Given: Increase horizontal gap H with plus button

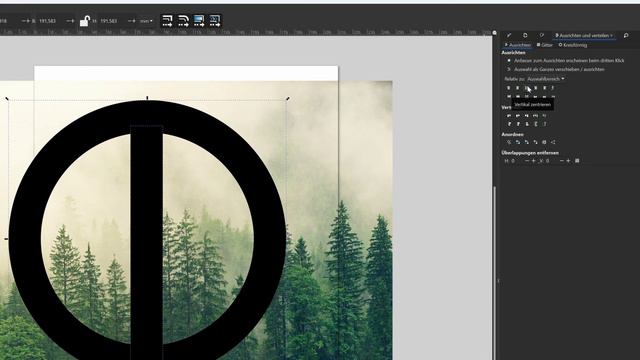Looking at the screenshot, I should pos(533,161).
